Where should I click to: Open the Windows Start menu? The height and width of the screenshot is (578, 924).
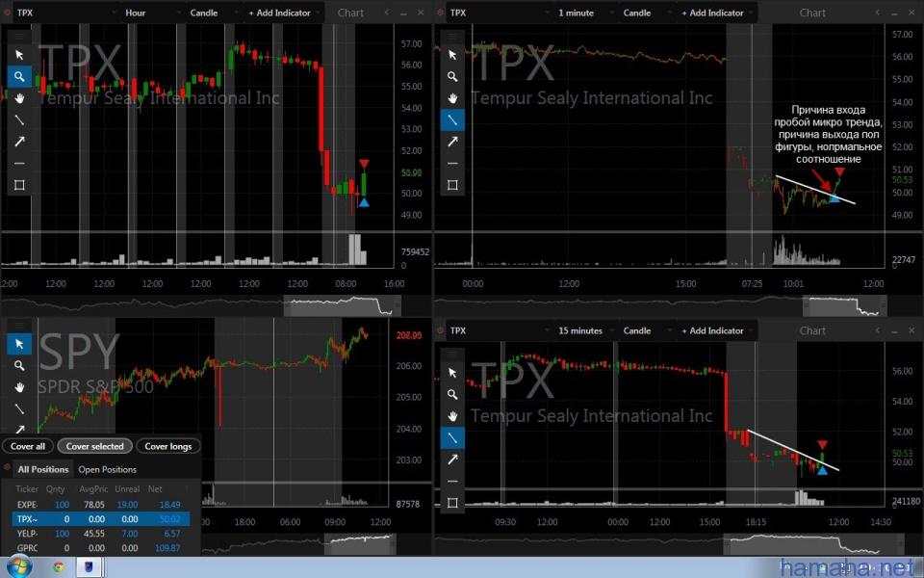click(x=19, y=567)
